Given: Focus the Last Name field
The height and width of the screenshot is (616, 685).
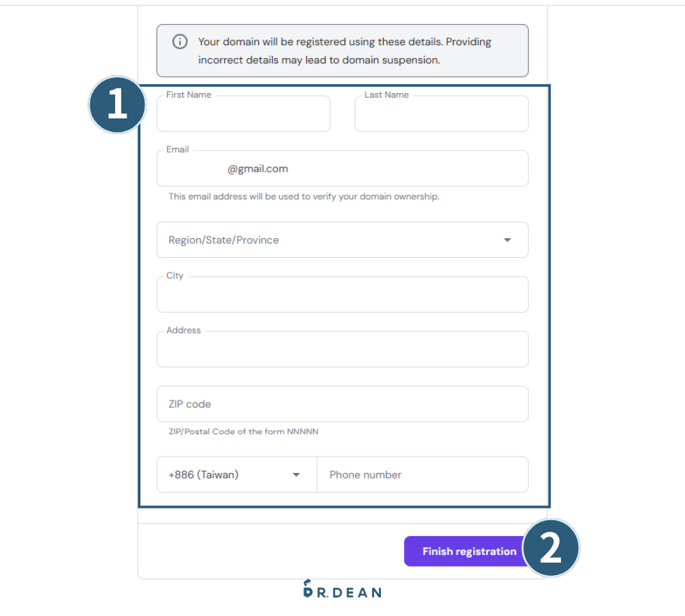Looking at the screenshot, I should point(441,114).
